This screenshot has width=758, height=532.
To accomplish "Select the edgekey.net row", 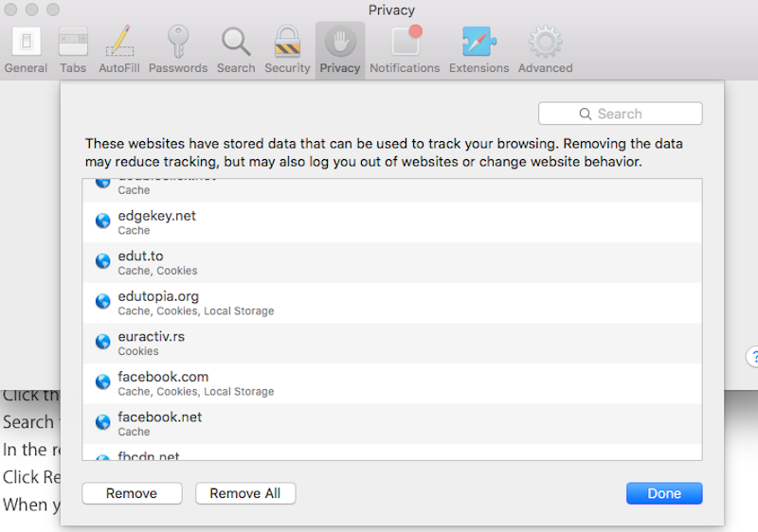I will click(x=392, y=222).
